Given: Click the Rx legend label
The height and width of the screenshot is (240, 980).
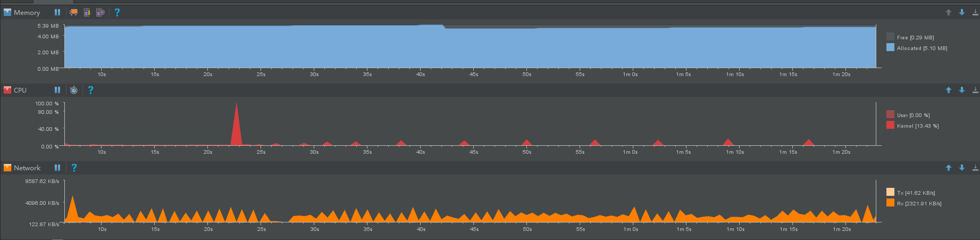Looking at the screenshot, I should click(919, 204).
